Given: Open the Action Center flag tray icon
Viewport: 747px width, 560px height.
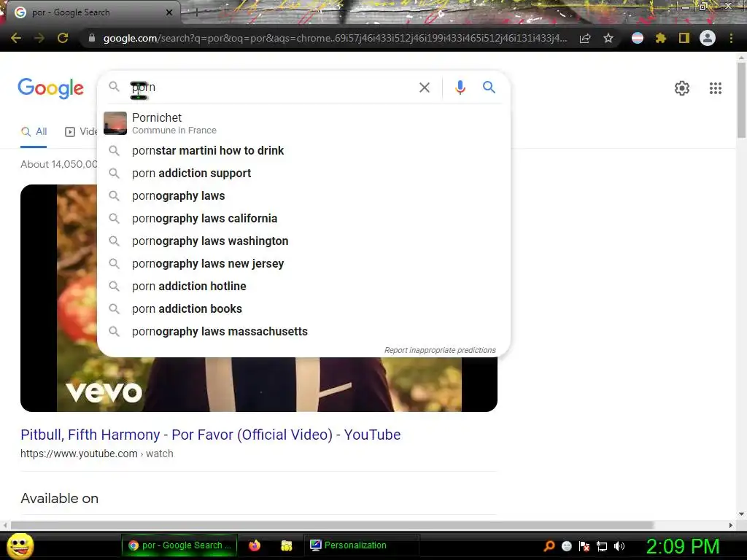Looking at the screenshot, I should pyautogui.click(x=584, y=546).
